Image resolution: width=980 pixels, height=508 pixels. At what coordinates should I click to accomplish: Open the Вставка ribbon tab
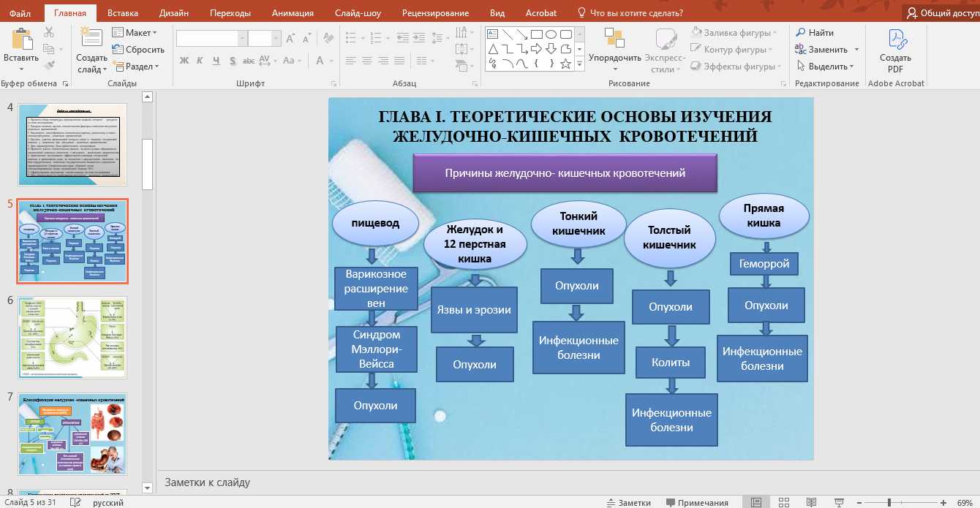122,13
